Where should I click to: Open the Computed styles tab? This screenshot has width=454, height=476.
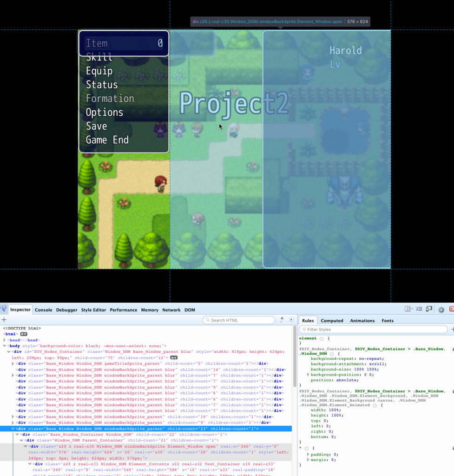[332, 320]
